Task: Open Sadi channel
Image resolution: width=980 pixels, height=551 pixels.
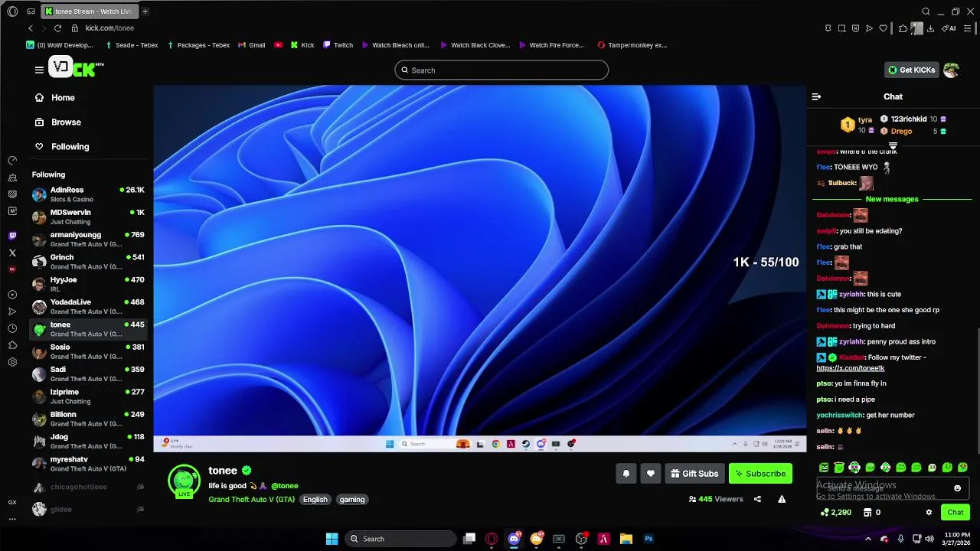Action: click(88, 374)
